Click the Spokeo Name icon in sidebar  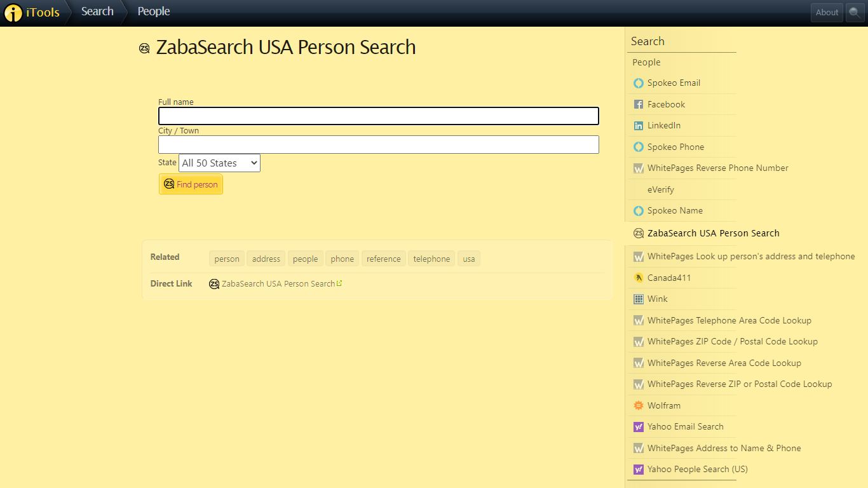pyautogui.click(x=639, y=211)
